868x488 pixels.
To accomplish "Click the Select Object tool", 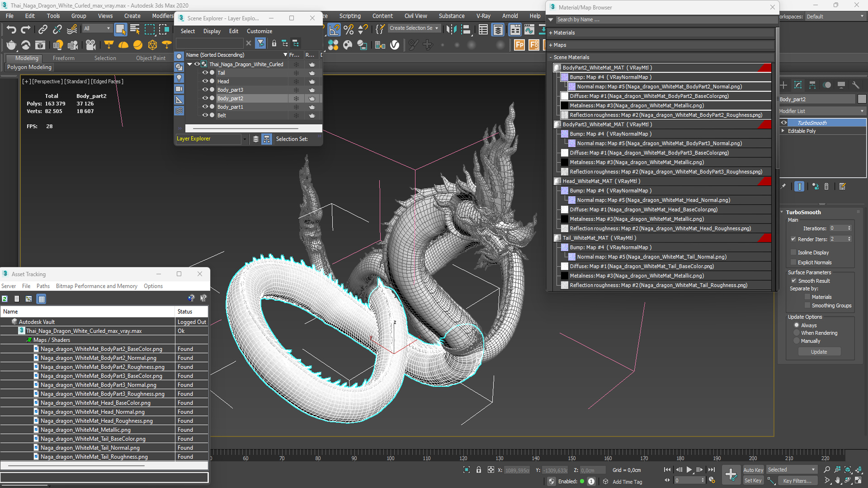I will point(120,29).
